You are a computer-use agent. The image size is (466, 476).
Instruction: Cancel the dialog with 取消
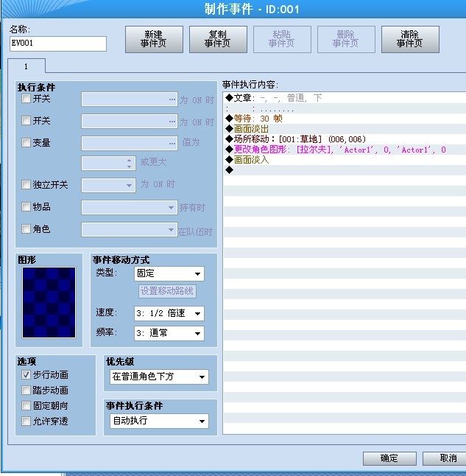tap(446, 458)
